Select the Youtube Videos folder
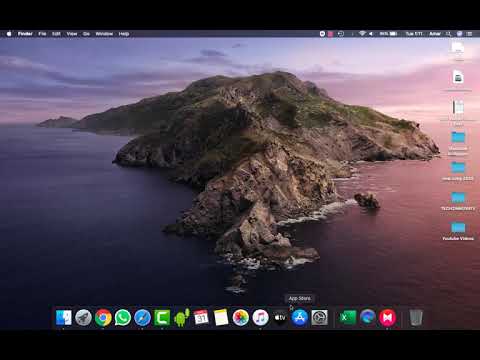The height and width of the screenshot is (360, 480). (x=458, y=228)
